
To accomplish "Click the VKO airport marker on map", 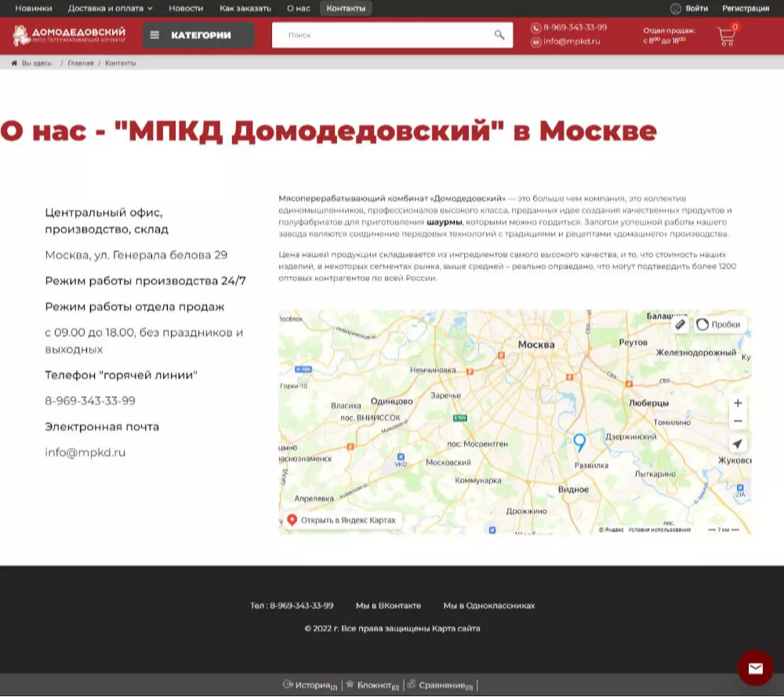I will pyautogui.click(x=401, y=457).
